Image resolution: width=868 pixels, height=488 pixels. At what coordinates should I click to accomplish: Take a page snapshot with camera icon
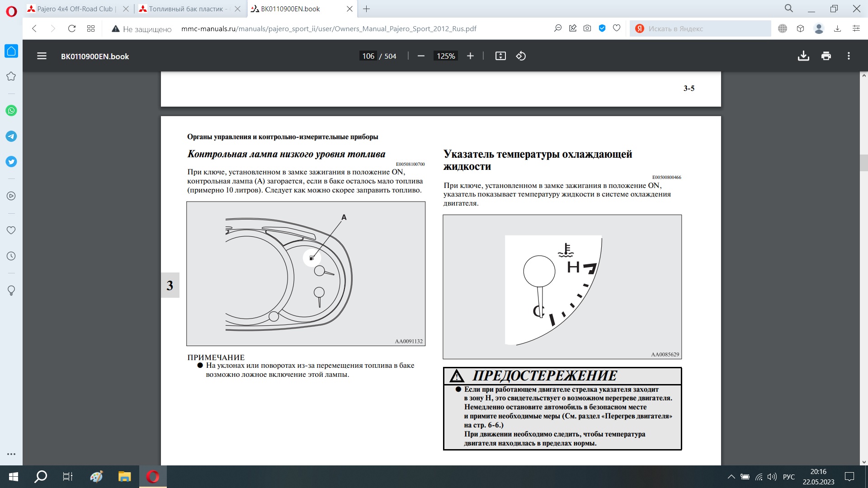587,28
